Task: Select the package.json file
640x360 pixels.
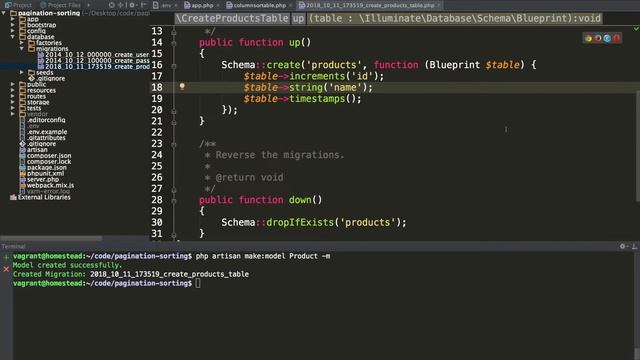Action: click(43, 167)
